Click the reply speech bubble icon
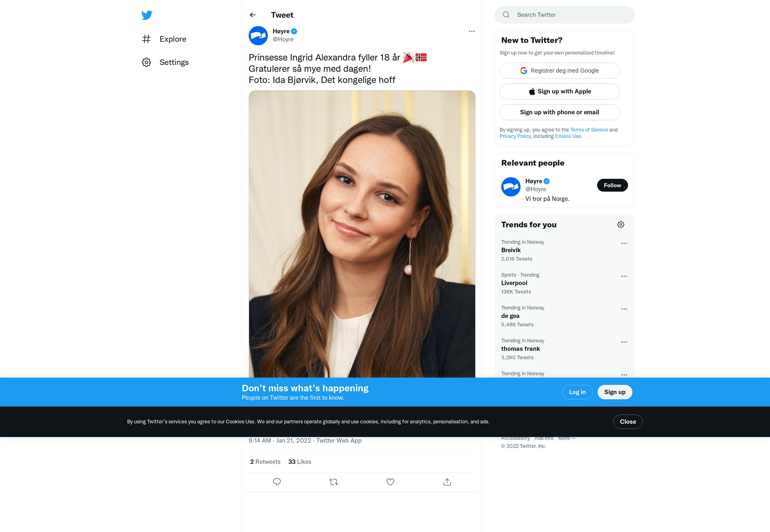Viewport: 770px width, 532px height. [277, 482]
